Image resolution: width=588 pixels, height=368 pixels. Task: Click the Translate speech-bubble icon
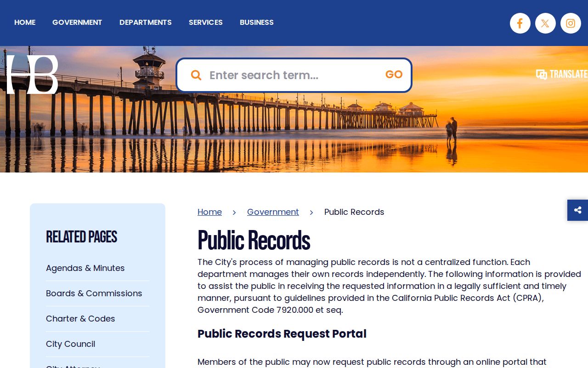coord(542,74)
